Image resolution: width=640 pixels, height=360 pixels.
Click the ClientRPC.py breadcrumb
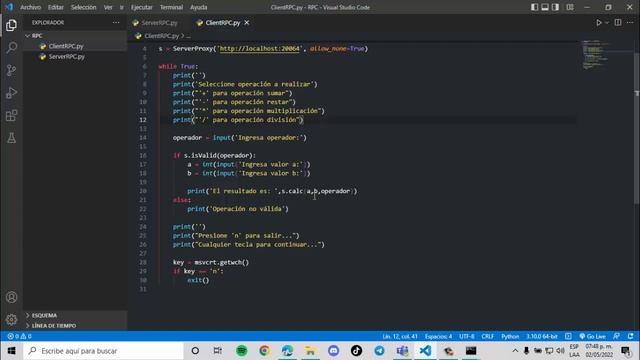click(162, 36)
